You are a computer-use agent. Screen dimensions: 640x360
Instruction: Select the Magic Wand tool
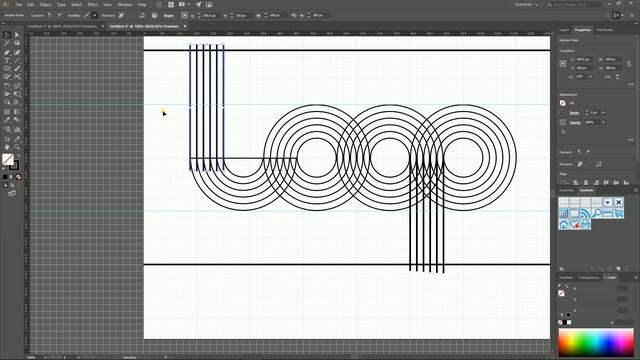click(7, 43)
